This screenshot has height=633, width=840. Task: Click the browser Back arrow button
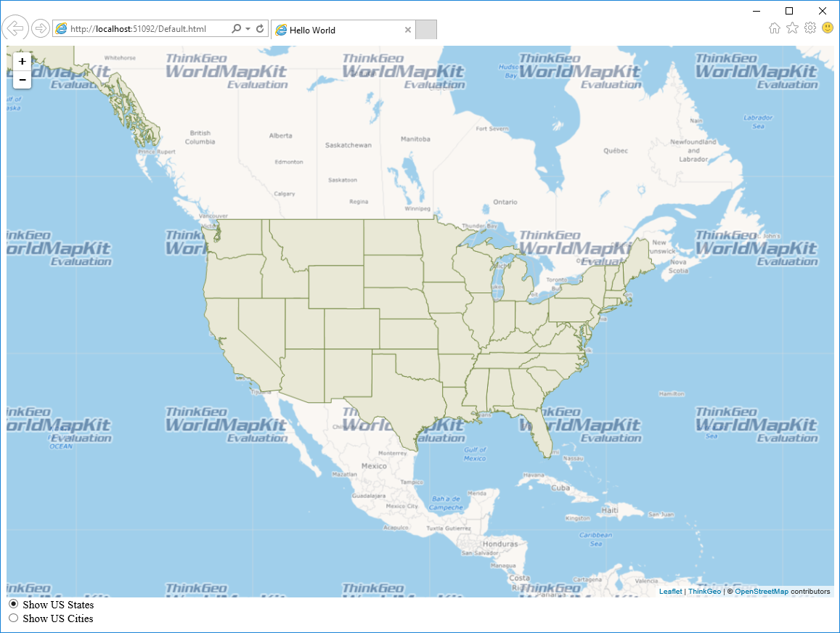coord(15,28)
